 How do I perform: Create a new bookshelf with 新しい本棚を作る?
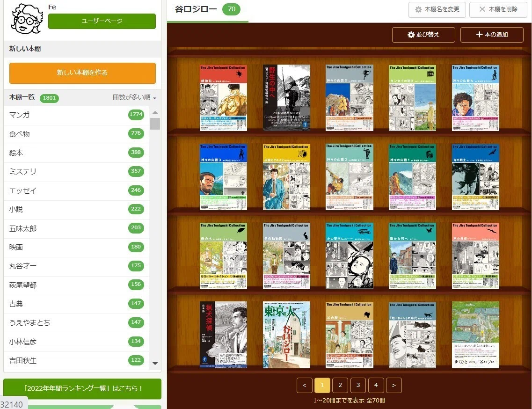[82, 73]
